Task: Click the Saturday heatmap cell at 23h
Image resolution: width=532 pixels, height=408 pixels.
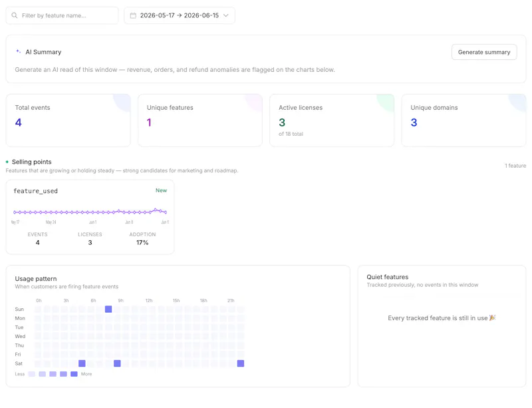Action: [x=241, y=363]
